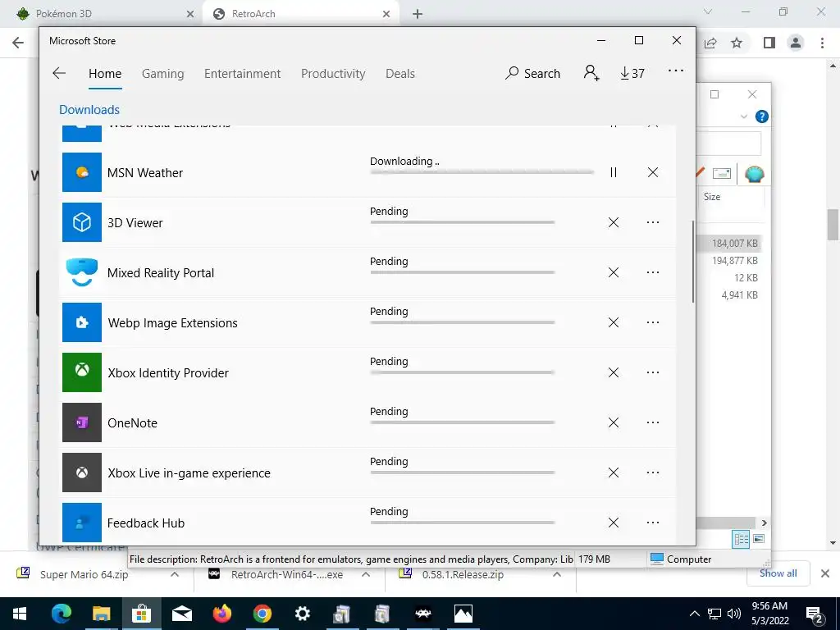Click the Chrome share page icon
Image resolution: width=840 pixels, height=630 pixels.
(x=710, y=43)
